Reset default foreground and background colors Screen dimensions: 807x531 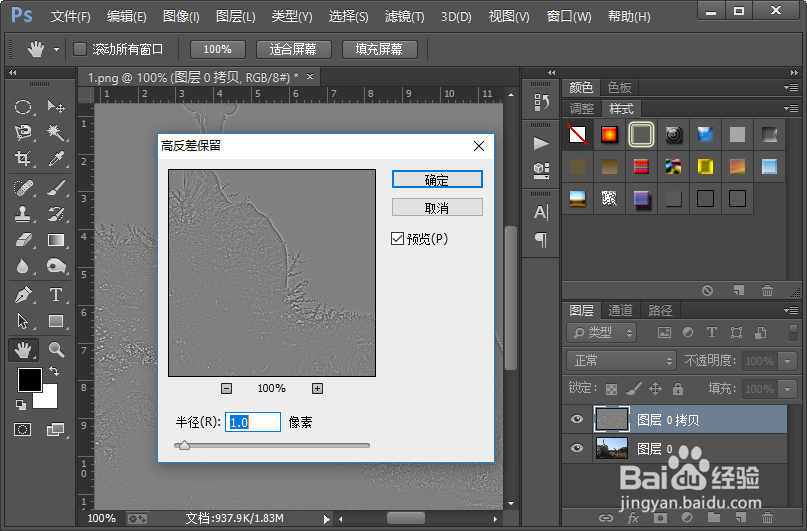click(x=21, y=405)
